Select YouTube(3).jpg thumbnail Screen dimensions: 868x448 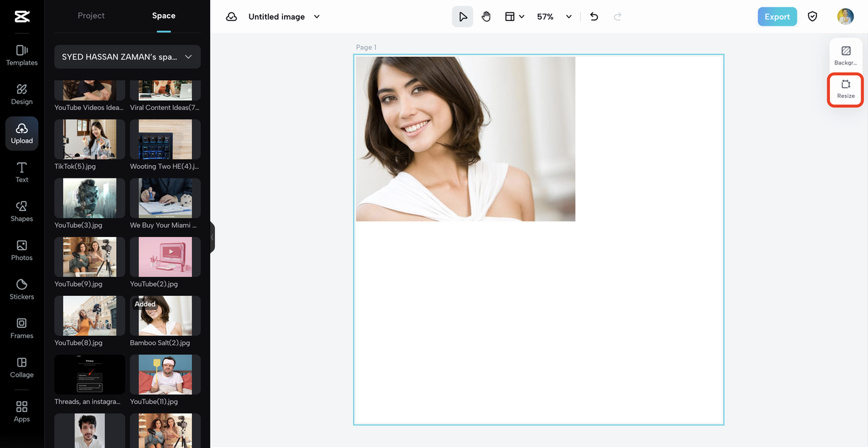(x=90, y=198)
